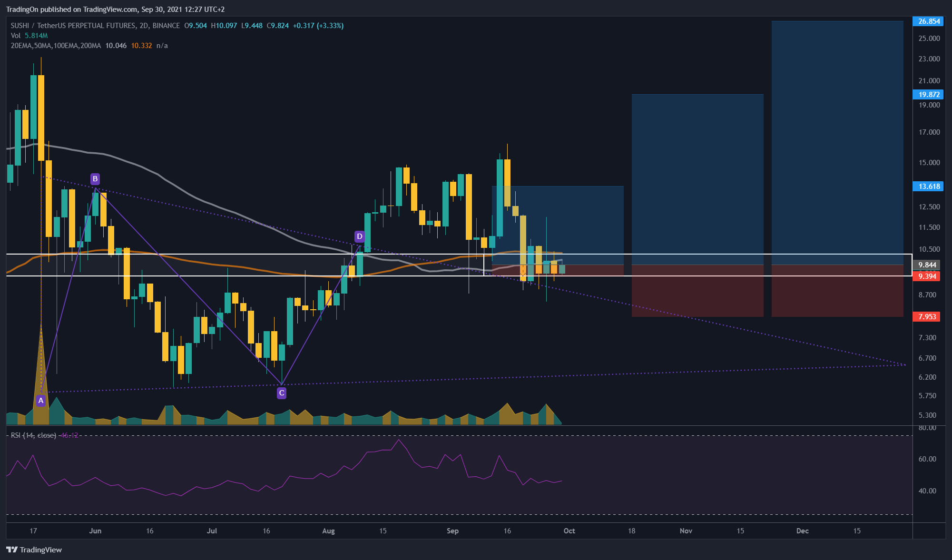Click the 7.953 stop price label
952x560 pixels.
pyautogui.click(x=927, y=316)
